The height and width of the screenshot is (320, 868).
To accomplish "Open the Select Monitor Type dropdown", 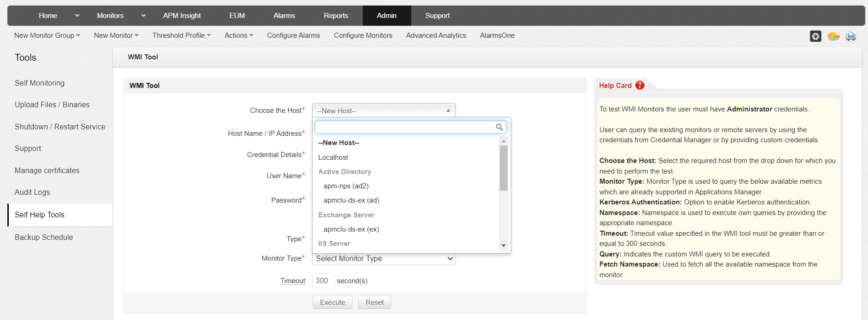I will (x=384, y=259).
